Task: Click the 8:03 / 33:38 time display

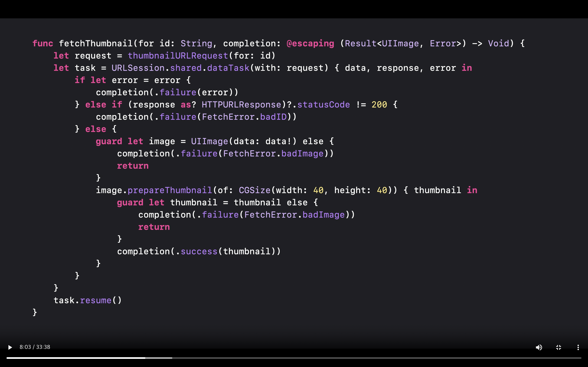Action: point(35,347)
